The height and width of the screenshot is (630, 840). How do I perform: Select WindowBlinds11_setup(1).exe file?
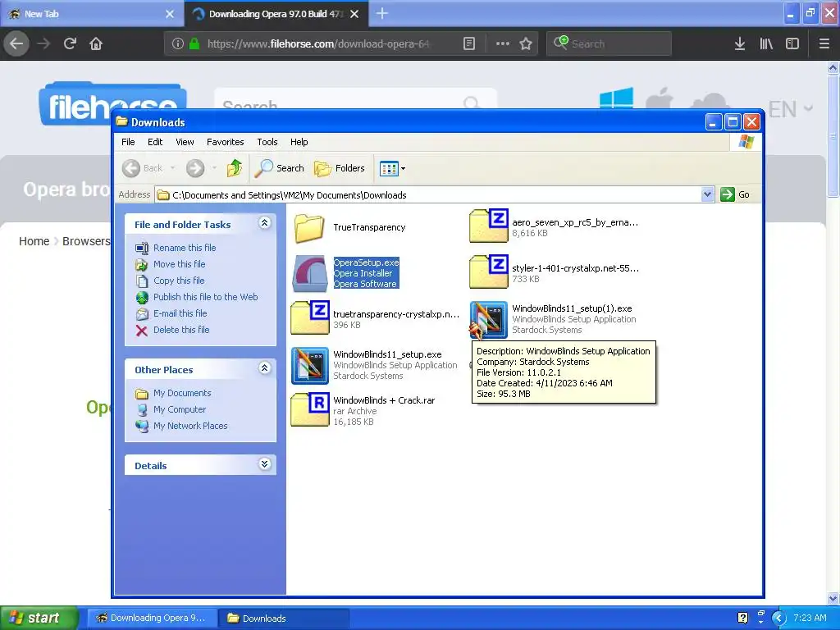coord(554,319)
